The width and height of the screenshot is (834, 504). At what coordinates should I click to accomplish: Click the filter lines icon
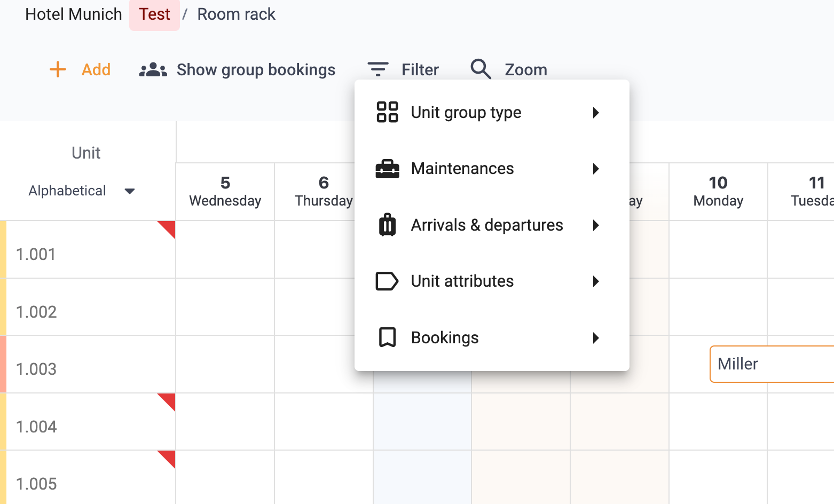tap(378, 69)
